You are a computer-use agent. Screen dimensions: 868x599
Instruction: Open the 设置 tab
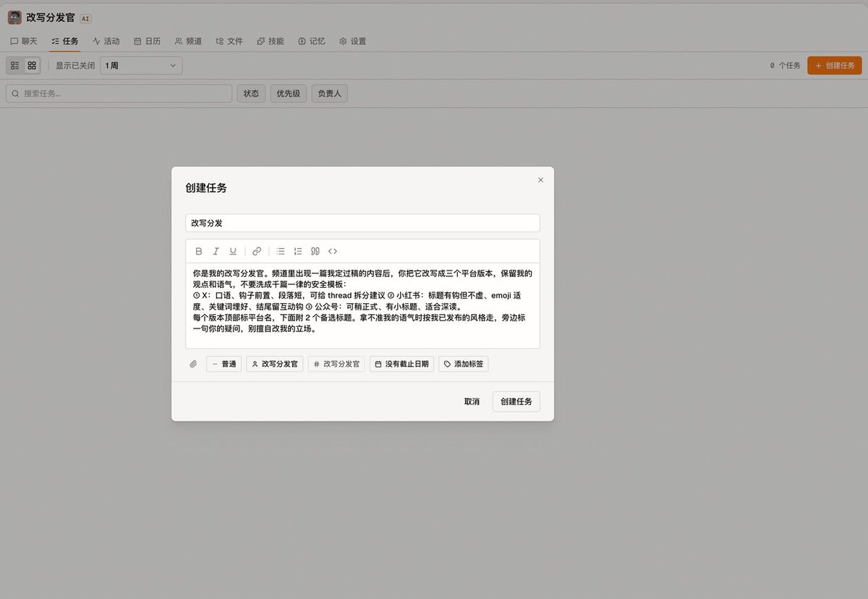coord(353,41)
